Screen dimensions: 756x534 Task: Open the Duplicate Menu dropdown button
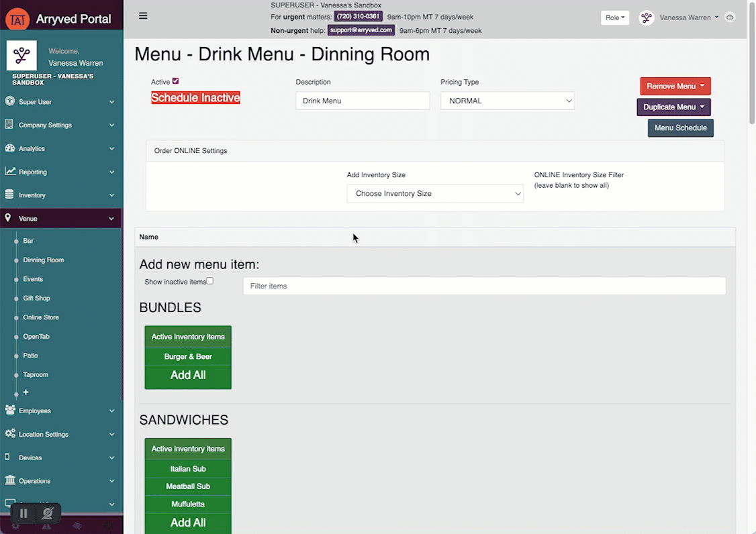point(673,107)
